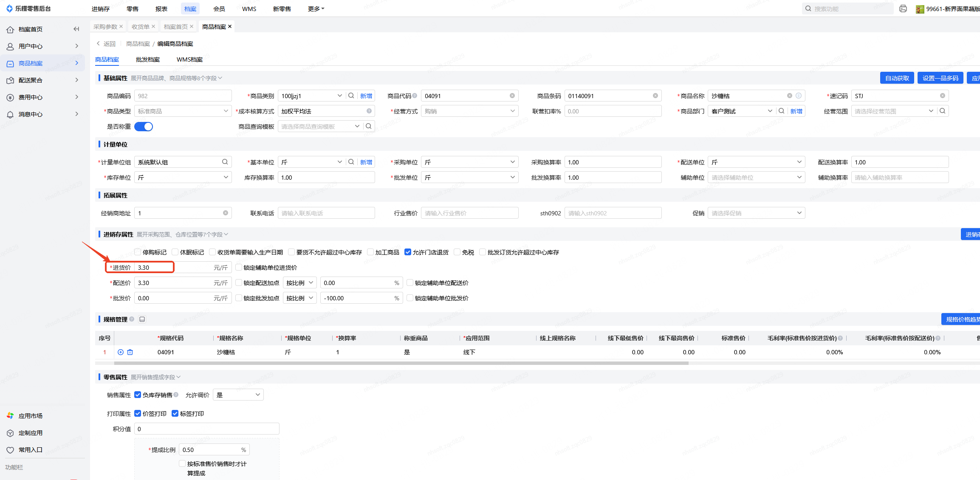Click the search icon beside 经营范围
980x480 pixels.
pyautogui.click(x=943, y=111)
